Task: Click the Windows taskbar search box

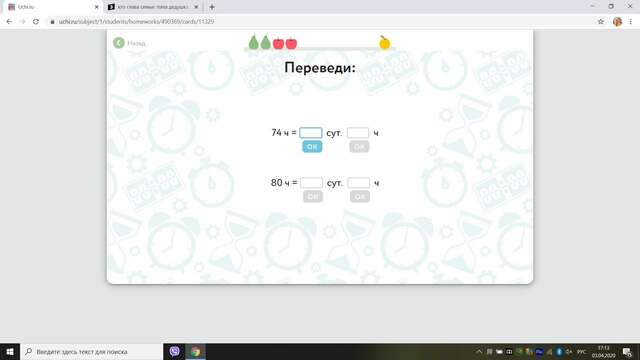Action: pos(91,351)
